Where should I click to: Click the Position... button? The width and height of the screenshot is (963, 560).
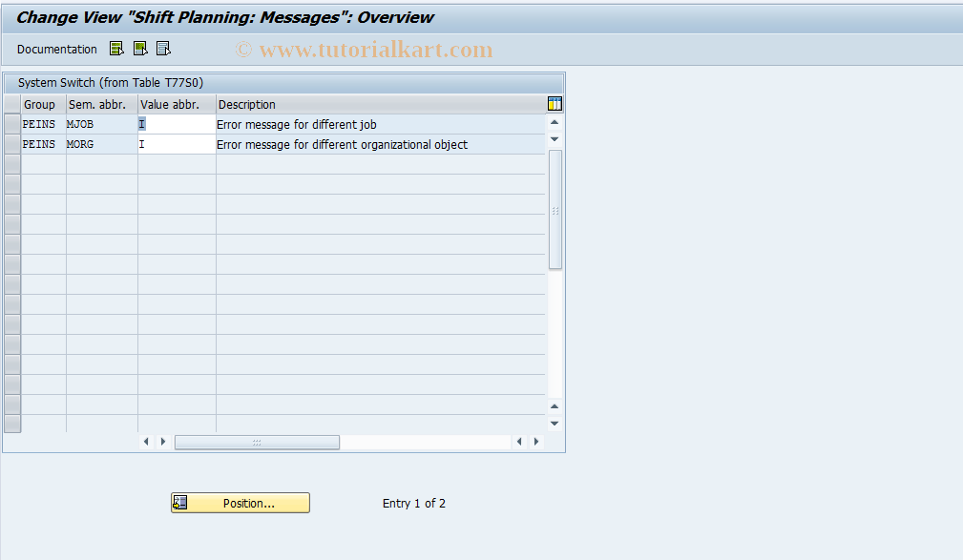point(241,503)
